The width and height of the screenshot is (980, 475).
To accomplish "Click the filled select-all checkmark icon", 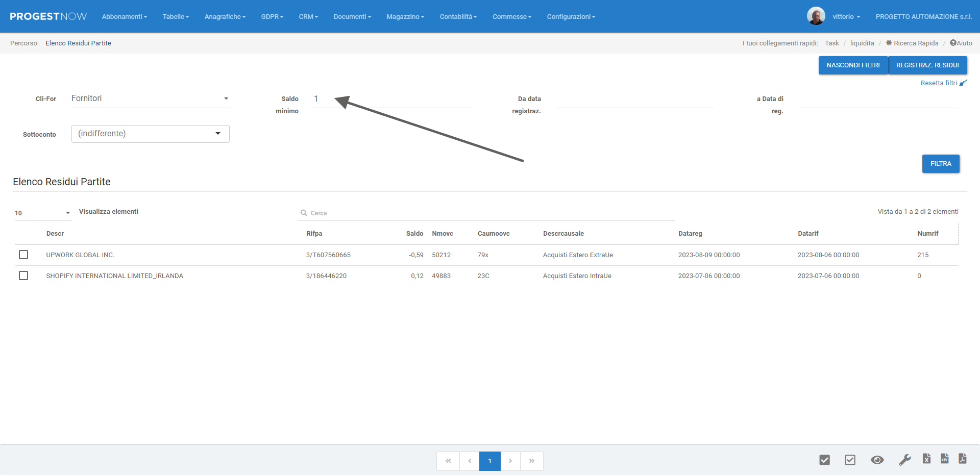I will click(824, 460).
